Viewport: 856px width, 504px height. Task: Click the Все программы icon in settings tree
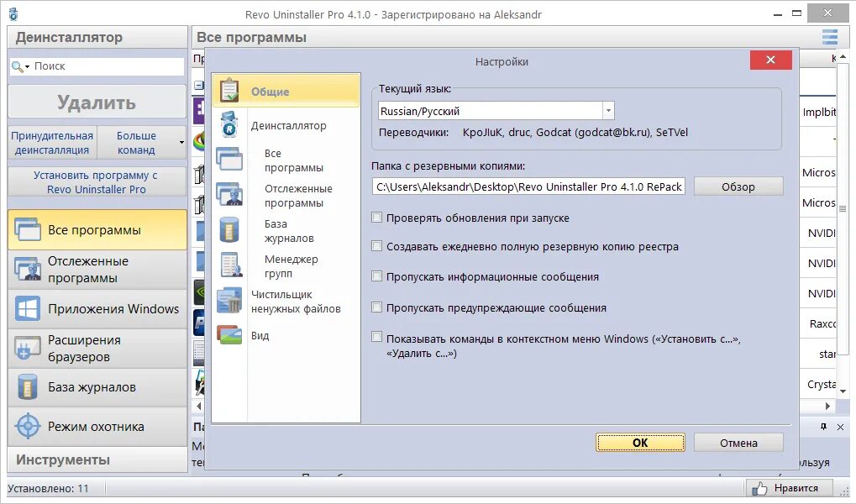click(x=229, y=160)
